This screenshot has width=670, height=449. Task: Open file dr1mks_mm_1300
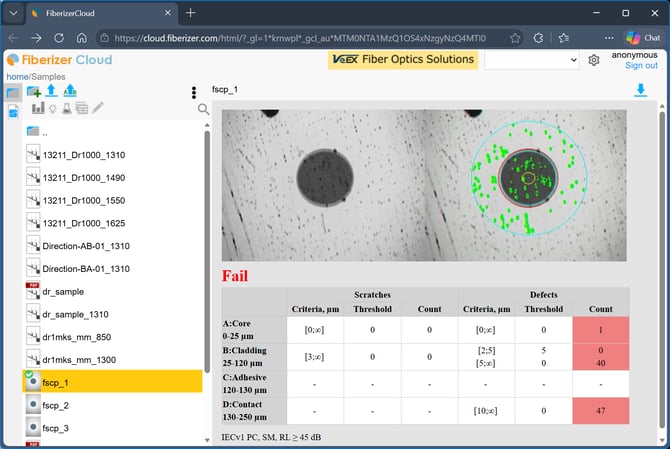coord(113,360)
